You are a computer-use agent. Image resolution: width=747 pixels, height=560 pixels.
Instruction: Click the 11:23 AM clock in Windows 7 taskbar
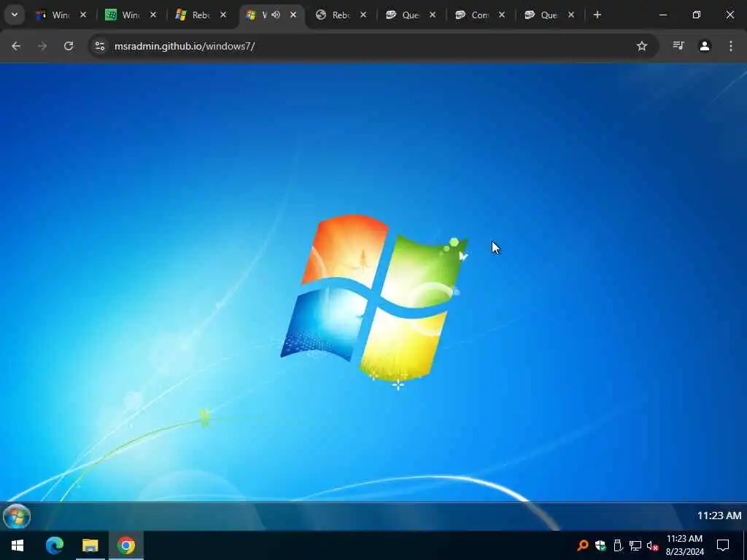click(x=719, y=516)
